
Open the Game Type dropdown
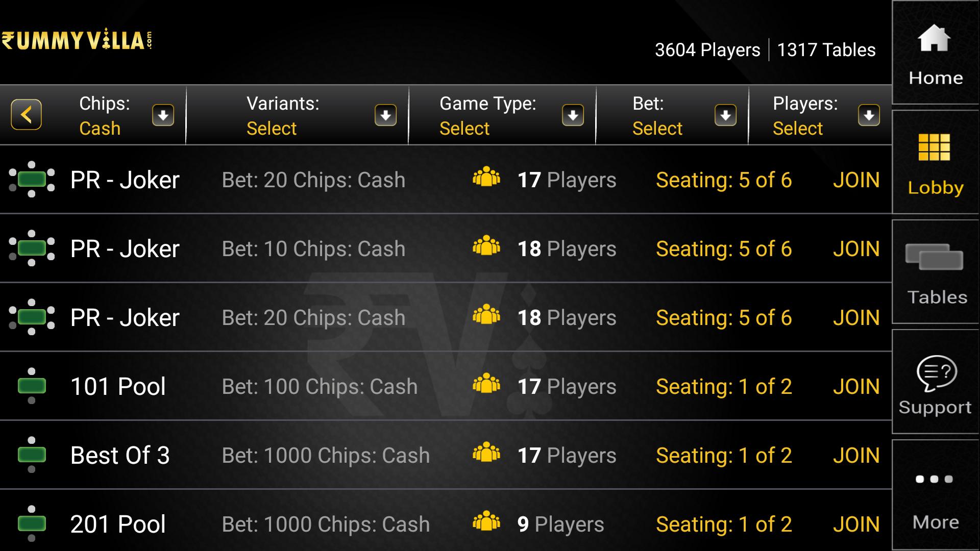573,115
